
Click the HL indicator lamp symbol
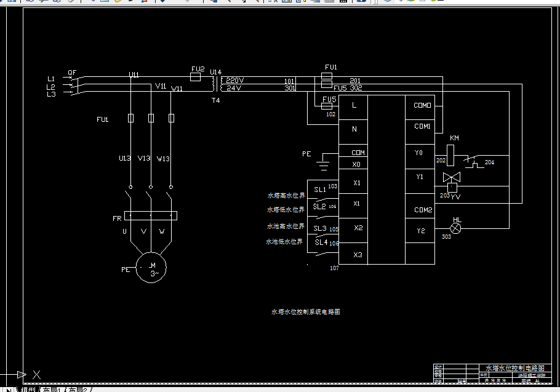click(455, 228)
